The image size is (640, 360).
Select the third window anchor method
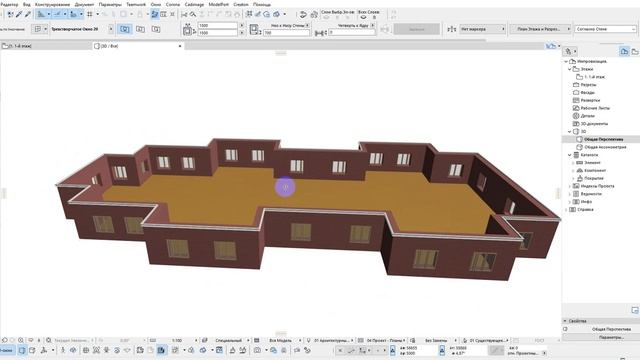(156, 29)
